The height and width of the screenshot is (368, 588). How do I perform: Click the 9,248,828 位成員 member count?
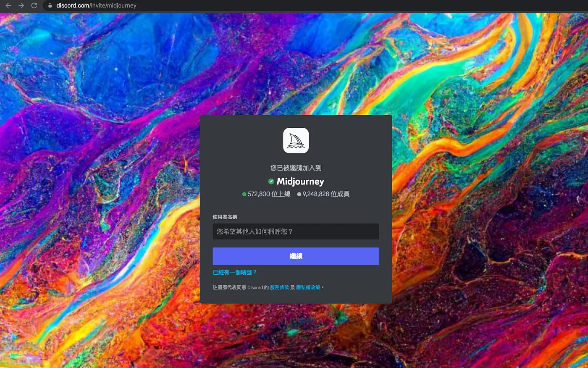tap(323, 194)
